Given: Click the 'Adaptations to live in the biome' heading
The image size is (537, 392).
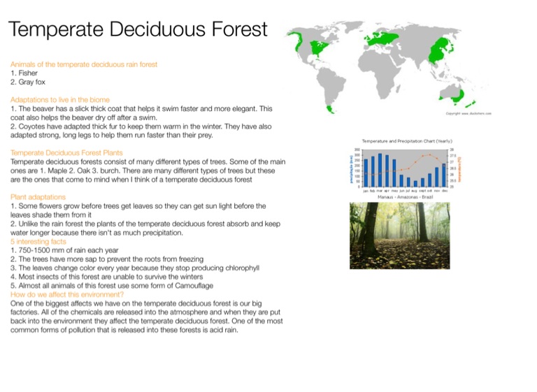Looking at the screenshot, I should pyautogui.click(x=60, y=100).
